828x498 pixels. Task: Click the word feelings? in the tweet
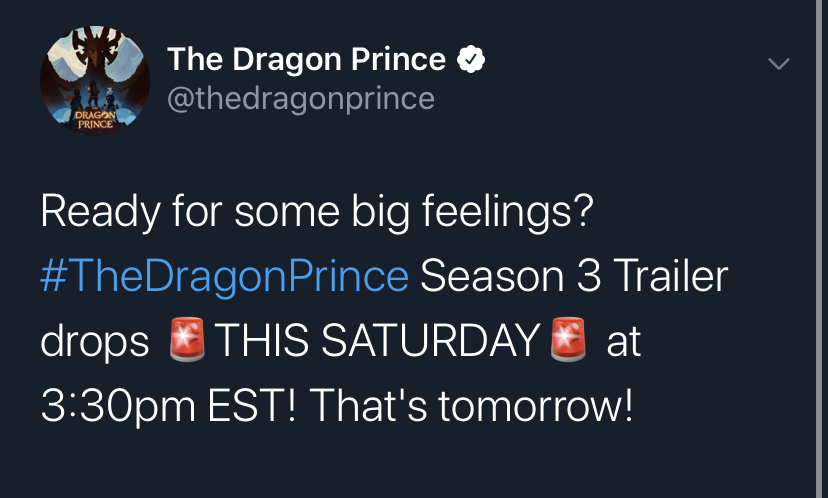point(508,211)
